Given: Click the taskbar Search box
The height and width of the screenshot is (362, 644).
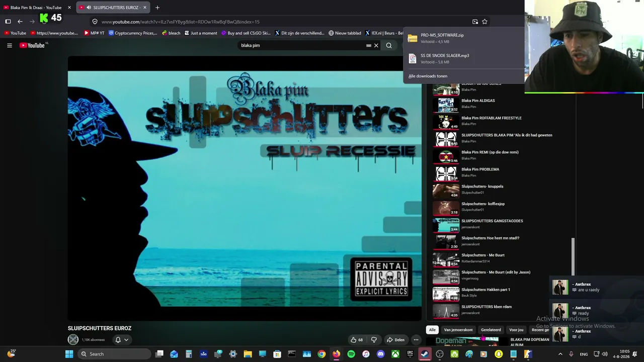Looking at the screenshot, I should point(115,354).
